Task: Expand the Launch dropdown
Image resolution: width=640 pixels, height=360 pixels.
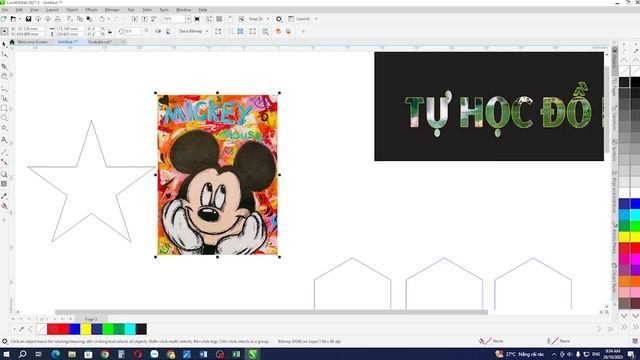Action: pos(316,19)
